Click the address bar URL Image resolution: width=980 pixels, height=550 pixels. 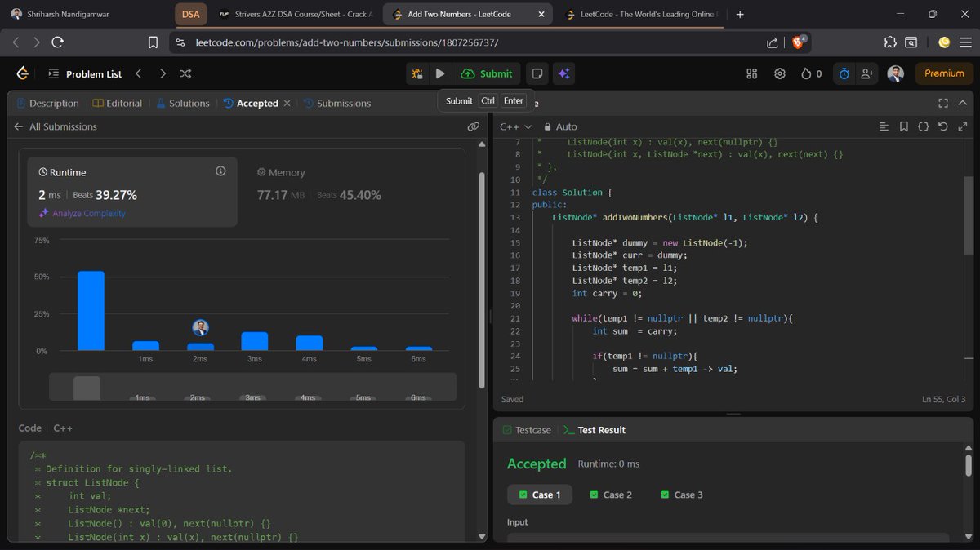(x=347, y=42)
